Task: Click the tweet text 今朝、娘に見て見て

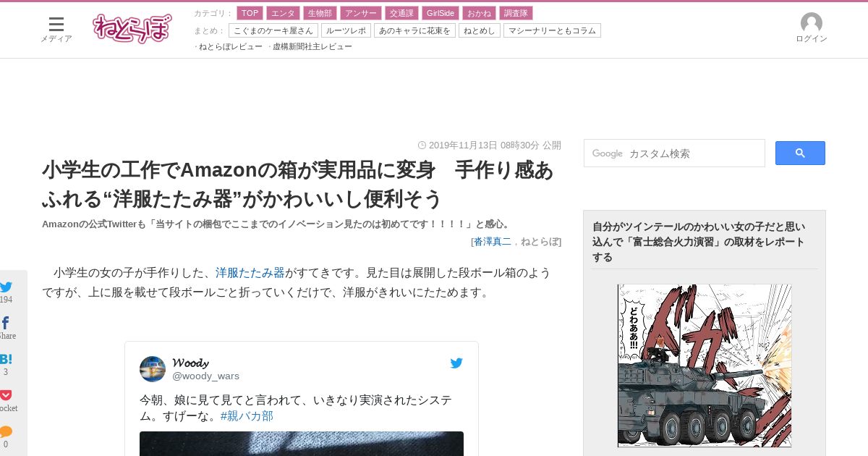Action: coord(296,408)
